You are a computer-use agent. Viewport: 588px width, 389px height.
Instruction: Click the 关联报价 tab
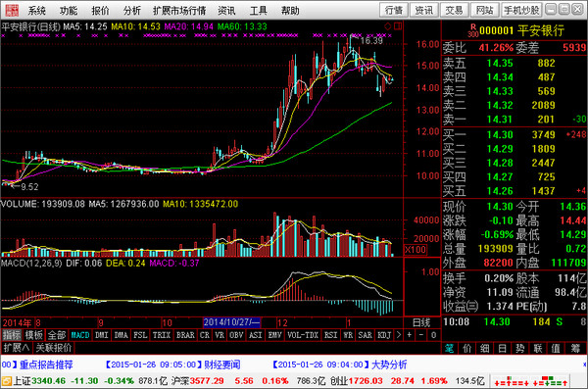[54, 348]
